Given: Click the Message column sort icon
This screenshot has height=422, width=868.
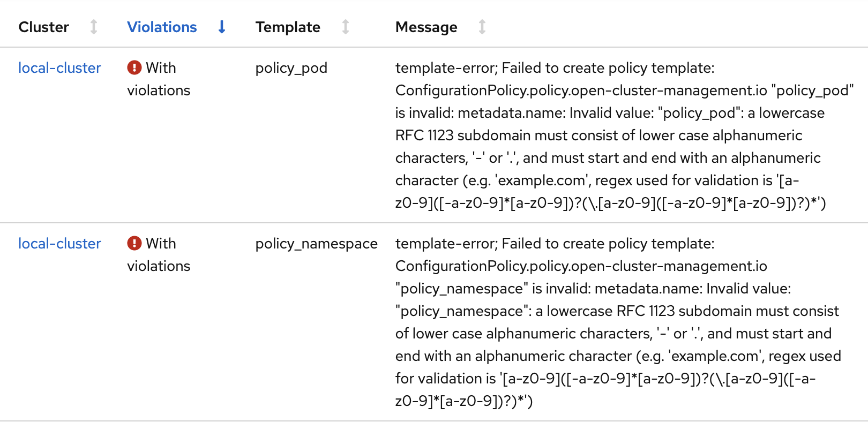Looking at the screenshot, I should coord(482,27).
